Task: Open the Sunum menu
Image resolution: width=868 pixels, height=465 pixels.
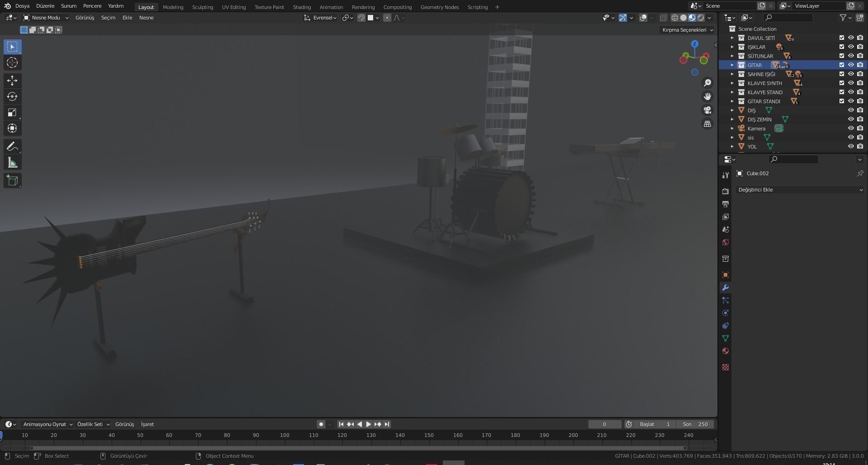Action: pyautogui.click(x=69, y=6)
